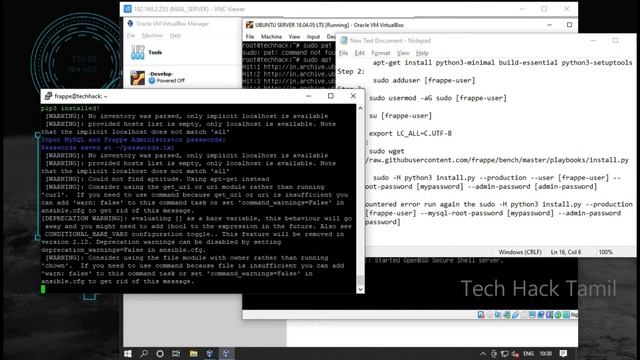This screenshot has width=640, height=360.
Task: Click 'su [frappe-user]' line in Notepad
Action: (400, 116)
